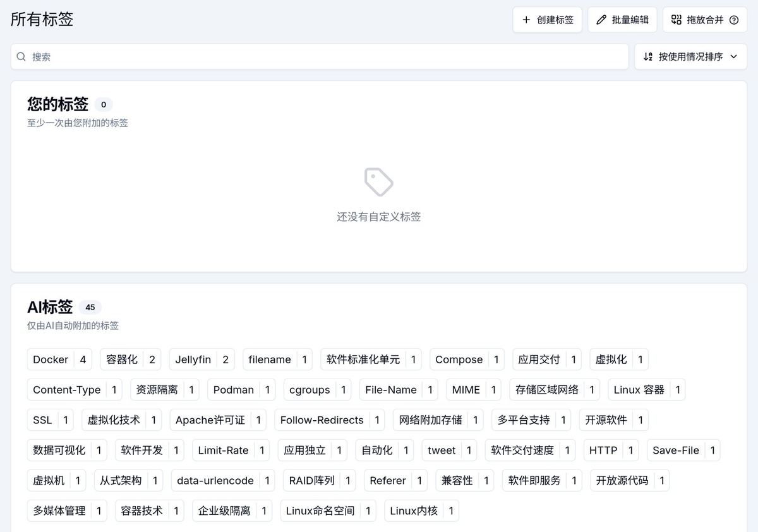
Task: Open the 软件标准化单元 tag
Action: pyautogui.click(x=371, y=360)
